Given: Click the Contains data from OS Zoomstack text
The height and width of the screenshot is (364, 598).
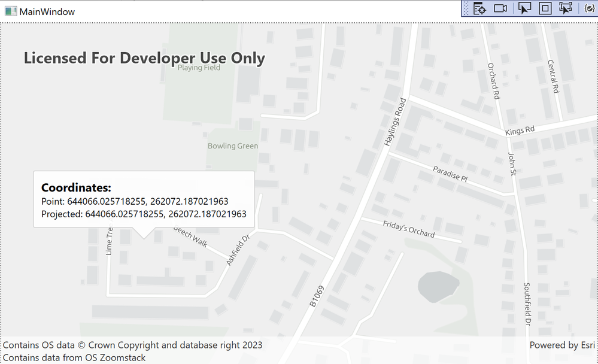Looking at the screenshot, I should point(74,357).
